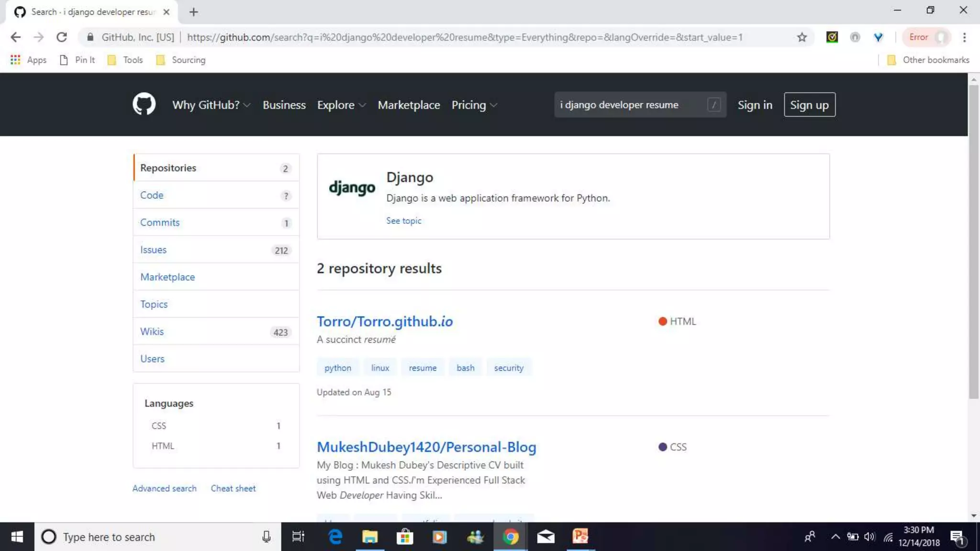Open PowerPoint from the taskbar
This screenshot has height=551, width=980.
[580, 537]
